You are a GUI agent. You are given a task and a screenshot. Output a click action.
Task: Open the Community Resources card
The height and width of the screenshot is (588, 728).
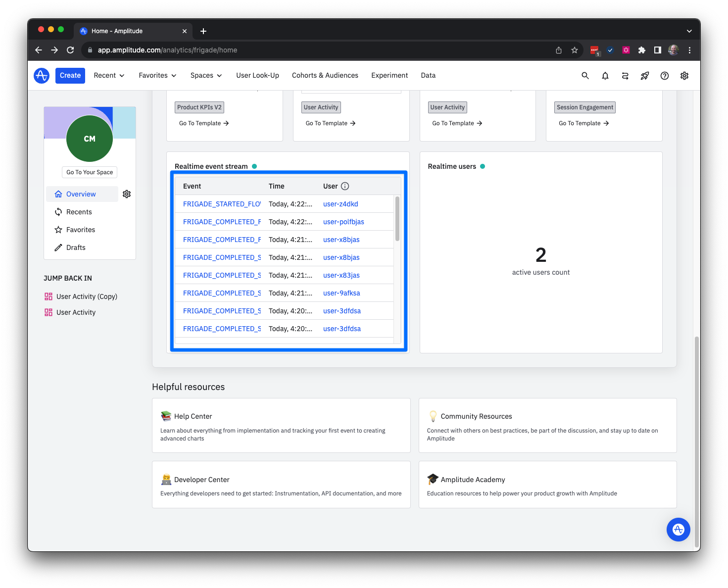click(548, 425)
